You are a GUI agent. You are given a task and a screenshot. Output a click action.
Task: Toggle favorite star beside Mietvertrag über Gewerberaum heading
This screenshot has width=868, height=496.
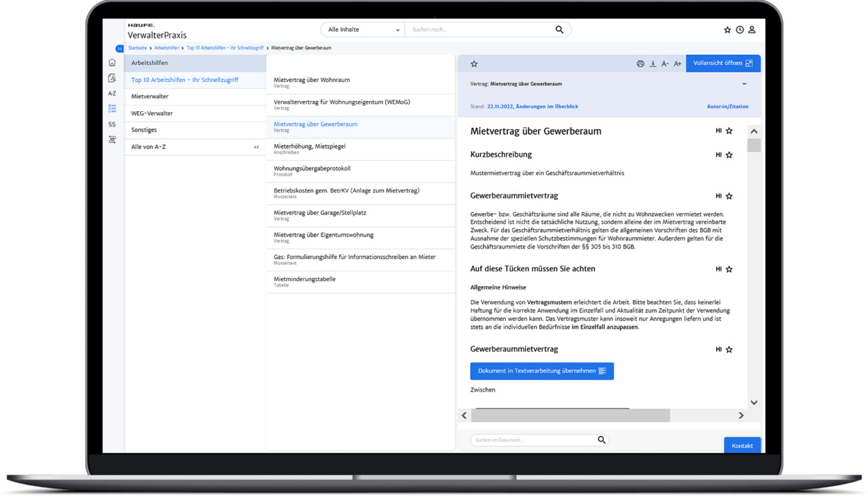coord(729,131)
